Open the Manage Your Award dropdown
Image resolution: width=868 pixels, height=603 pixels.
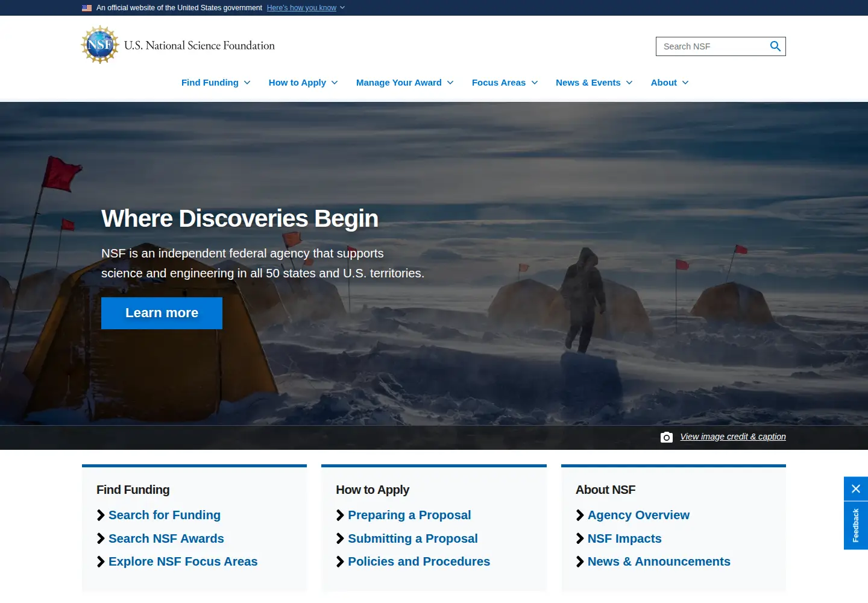[x=405, y=83]
